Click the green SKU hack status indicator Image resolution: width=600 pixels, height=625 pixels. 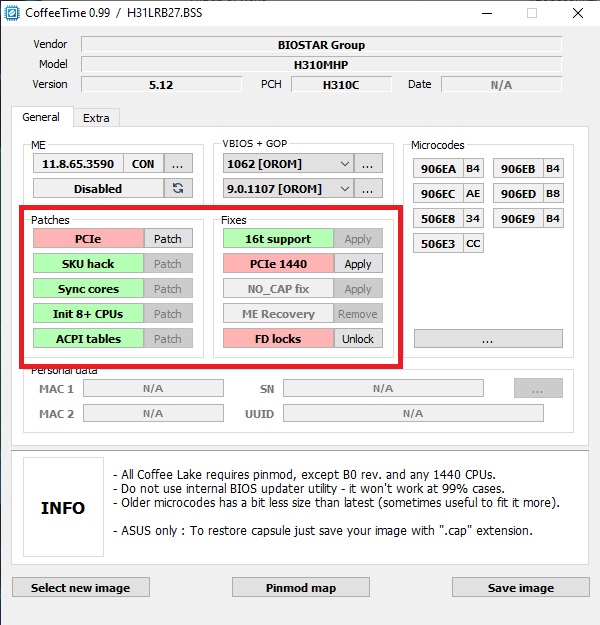89,263
